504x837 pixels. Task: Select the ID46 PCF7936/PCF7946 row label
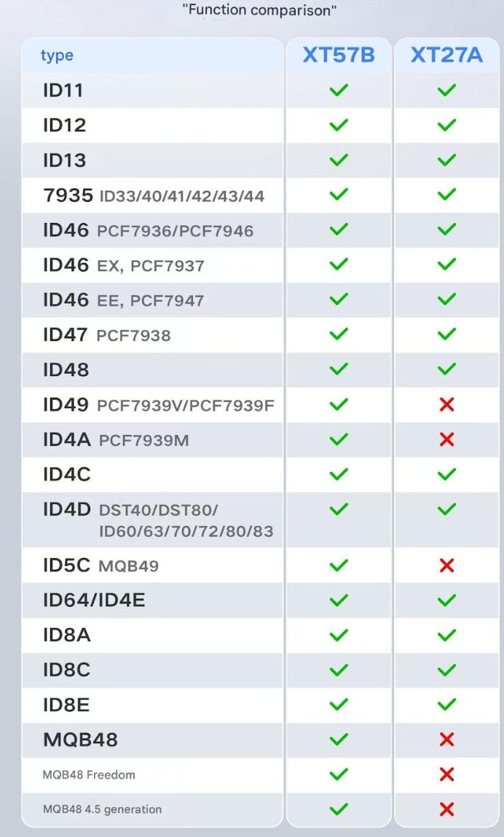pyautogui.click(x=148, y=230)
